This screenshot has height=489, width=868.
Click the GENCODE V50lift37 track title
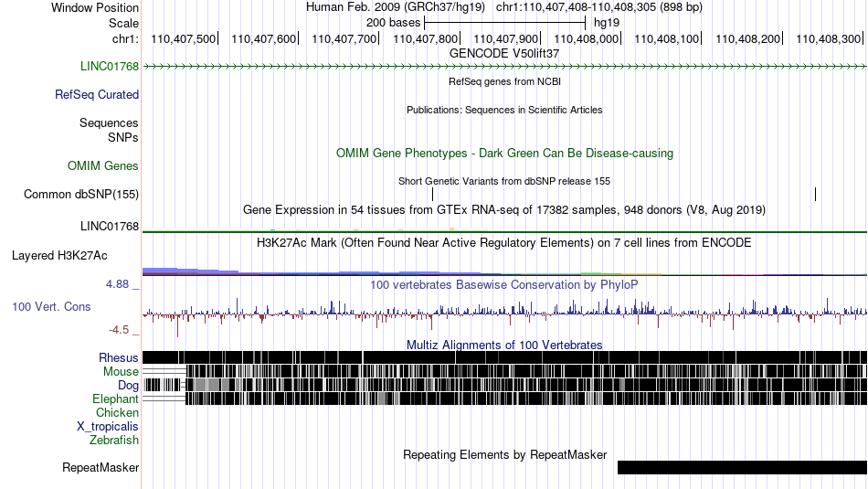tap(504, 54)
